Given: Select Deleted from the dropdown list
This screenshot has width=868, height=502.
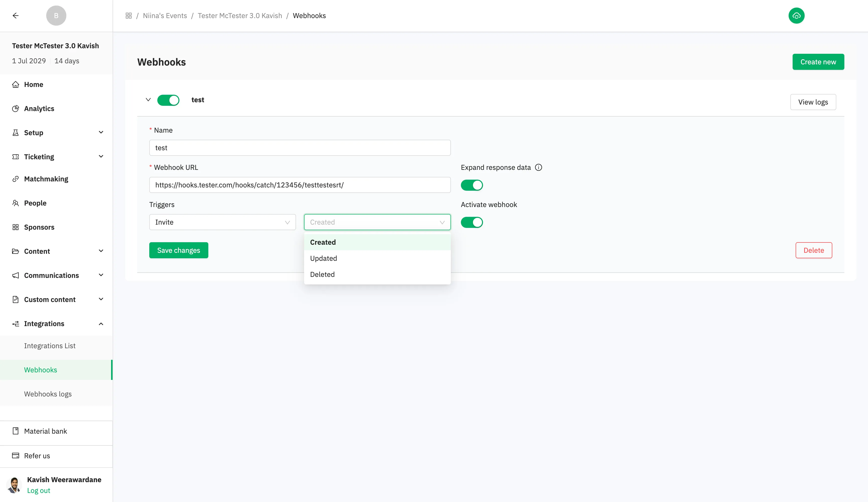Looking at the screenshot, I should pyautogui.click(x=377, y=274).
